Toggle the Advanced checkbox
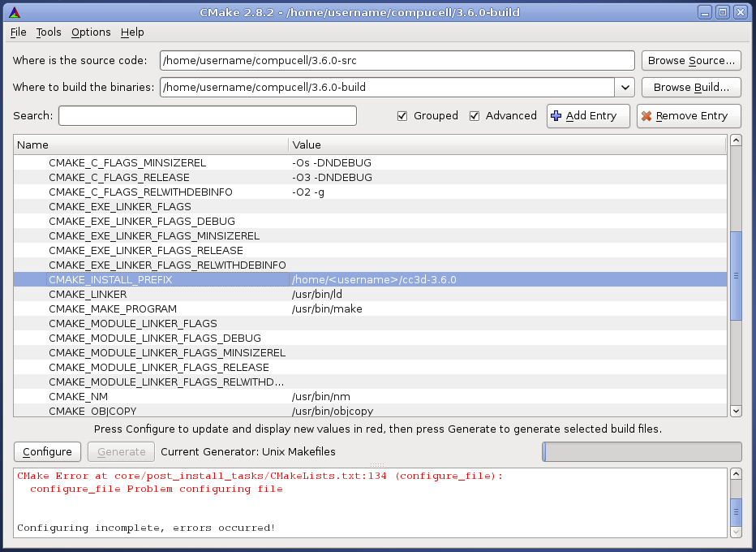This screenshot has width=756, height=552. [475, 116]
